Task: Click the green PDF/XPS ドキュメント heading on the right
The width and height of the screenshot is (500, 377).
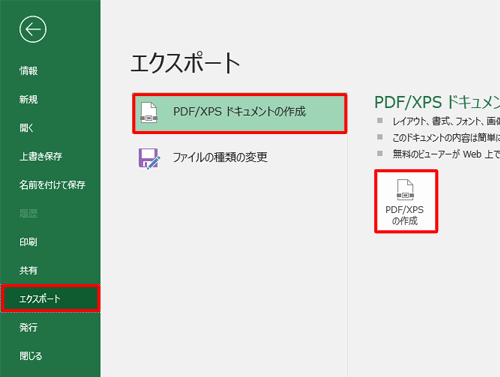Action: (437, 102)
